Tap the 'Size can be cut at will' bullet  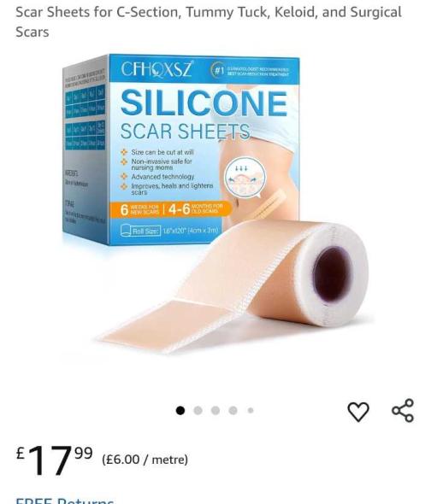(157, 152)
